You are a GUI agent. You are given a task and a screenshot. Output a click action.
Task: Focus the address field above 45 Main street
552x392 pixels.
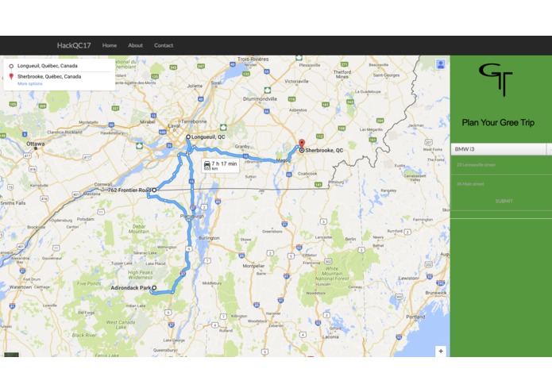click(x=501, y=164)
